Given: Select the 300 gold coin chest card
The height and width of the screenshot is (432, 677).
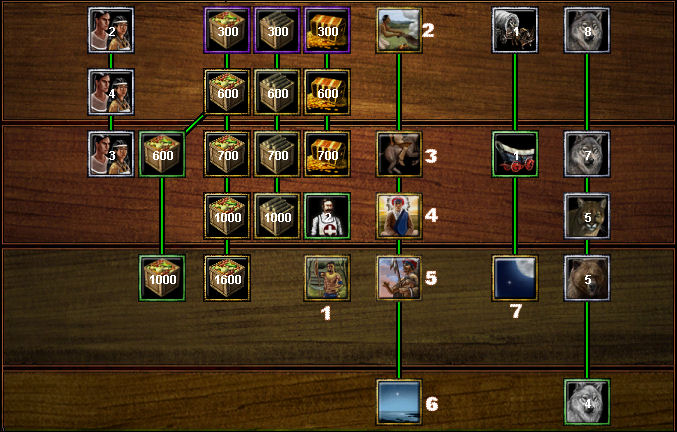Looking at the screenshot, I should [327, 30].
